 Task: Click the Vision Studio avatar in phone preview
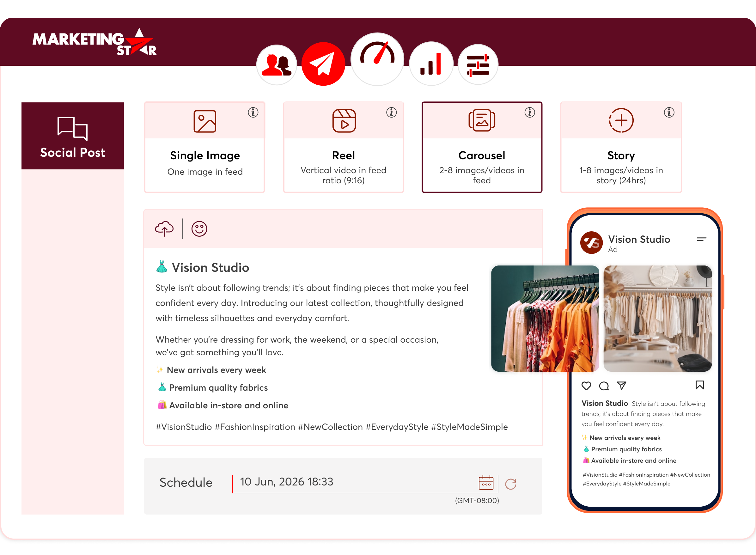click(591, 242)
